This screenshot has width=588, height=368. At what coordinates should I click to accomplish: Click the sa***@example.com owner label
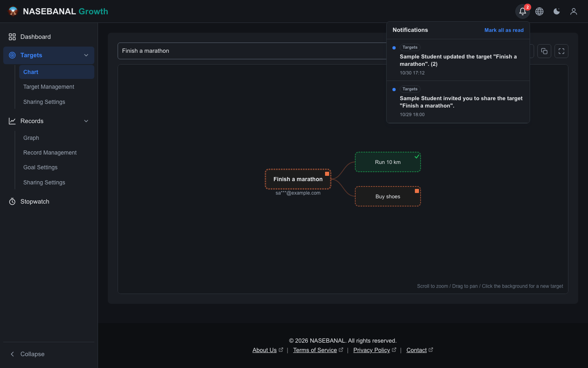tap(298, 193)
